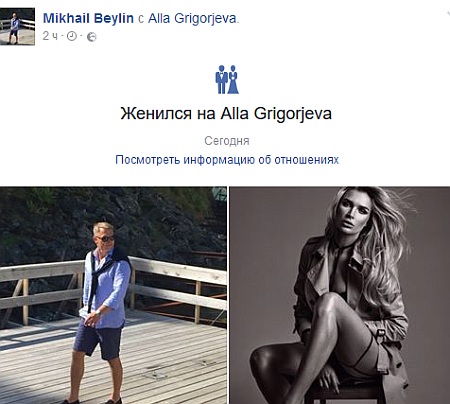Click the "Женился на Alla Grigorjeva" headline
The image size is (450, 404).
pos(226,114)
